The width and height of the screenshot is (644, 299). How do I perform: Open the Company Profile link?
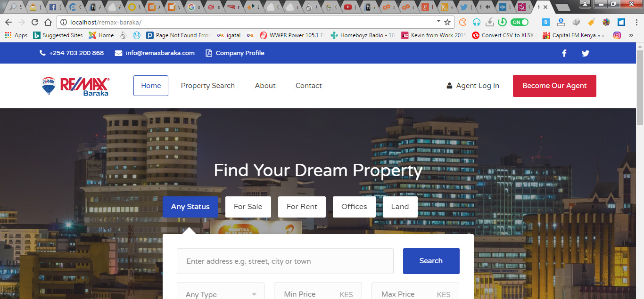(235, 53)
